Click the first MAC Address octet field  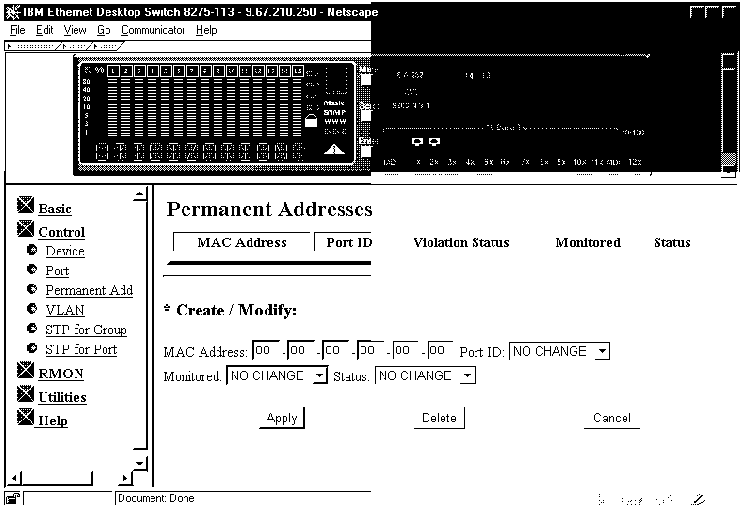(x=266, y=351)
